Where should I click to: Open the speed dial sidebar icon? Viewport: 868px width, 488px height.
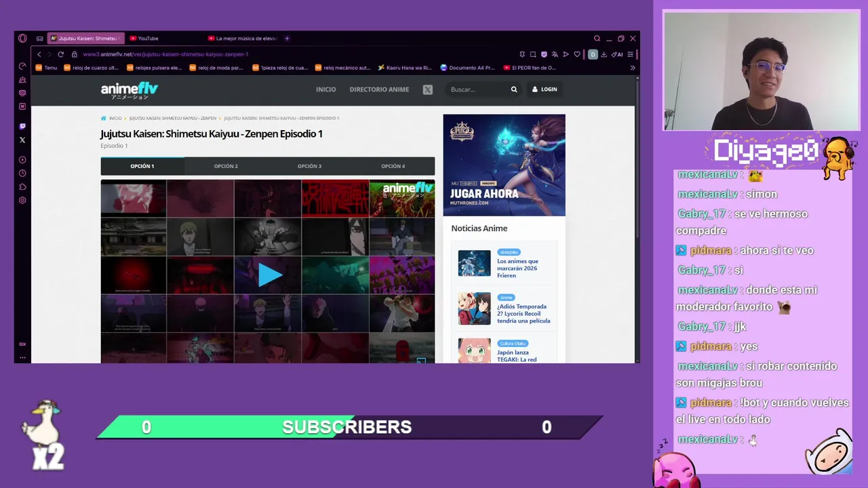(x=22, y=66)
